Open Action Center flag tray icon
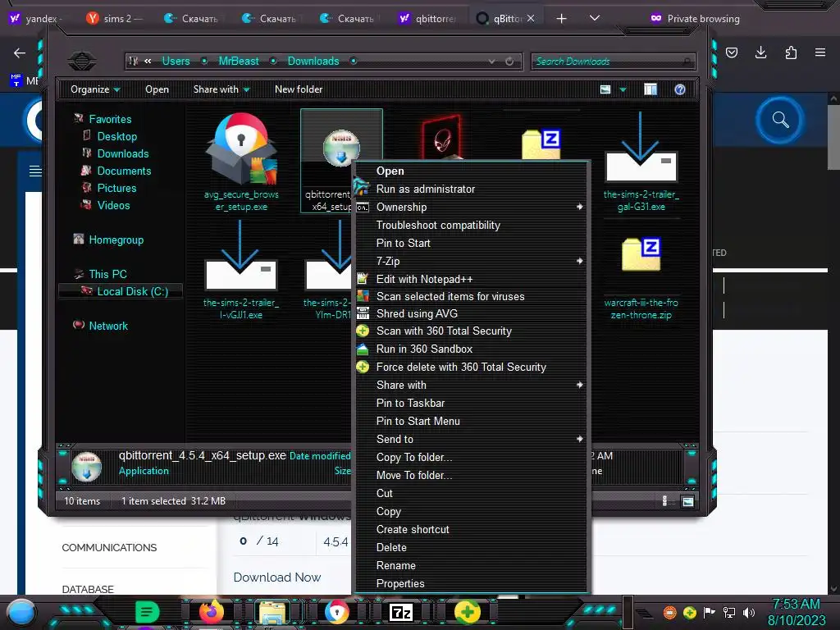 710,612
